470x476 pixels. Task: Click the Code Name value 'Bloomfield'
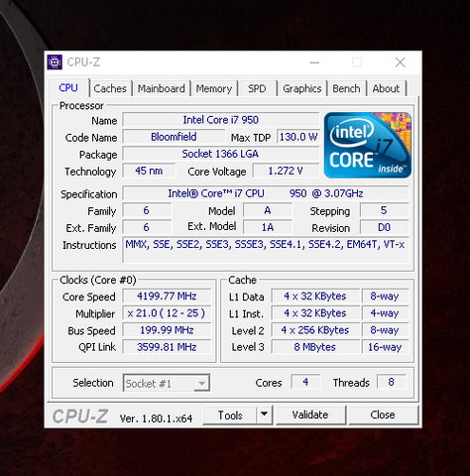coord(174,137)
